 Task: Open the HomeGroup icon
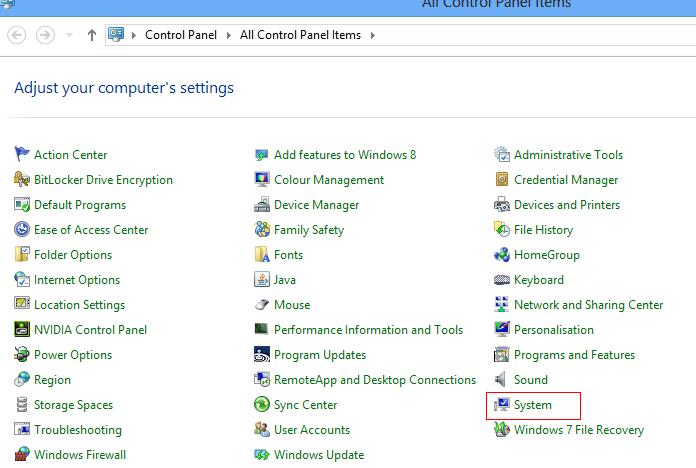pyautogui.click(x=502, y=255)
